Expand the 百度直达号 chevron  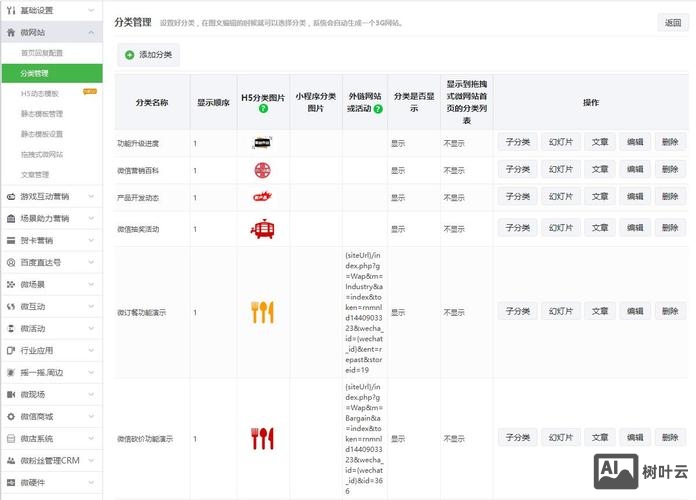pyautogui.click(x=91, y=262)
